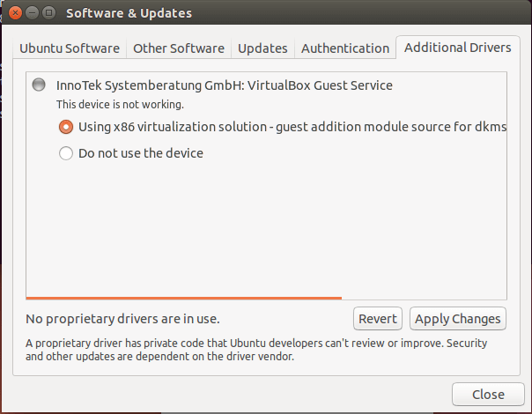Close window using red title bar button
This screenshot has height=414, width=532.
15,13
